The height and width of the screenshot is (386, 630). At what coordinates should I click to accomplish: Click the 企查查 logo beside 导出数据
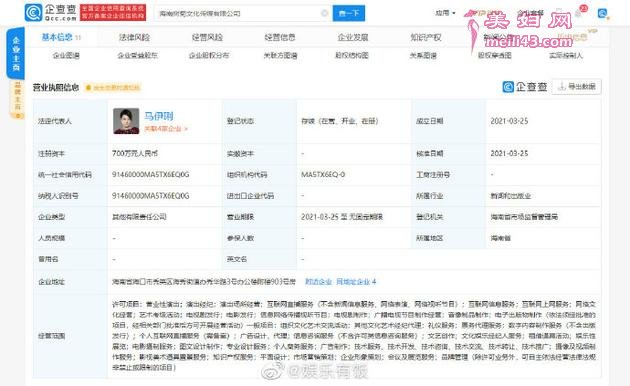click(525, 86)
